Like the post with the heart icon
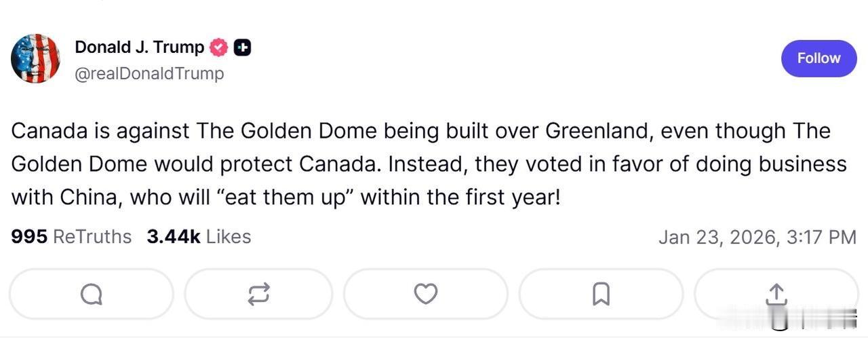Screen dimensions: 868x340 [x=425, y=294]
